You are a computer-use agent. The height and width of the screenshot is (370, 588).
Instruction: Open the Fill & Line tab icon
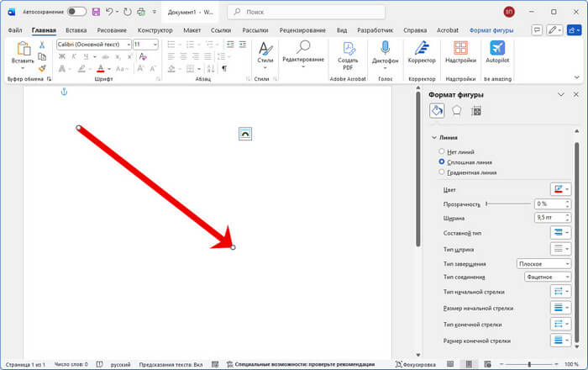[437, 110]
